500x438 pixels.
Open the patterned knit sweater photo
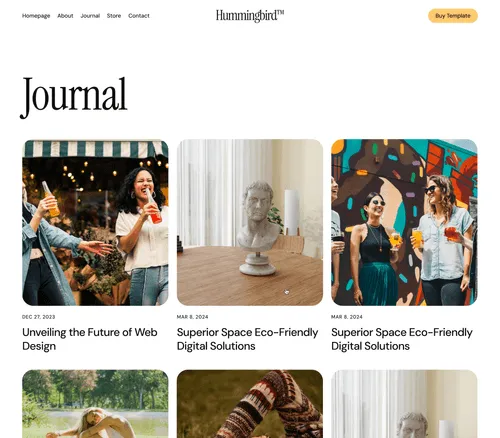[250, 404]
